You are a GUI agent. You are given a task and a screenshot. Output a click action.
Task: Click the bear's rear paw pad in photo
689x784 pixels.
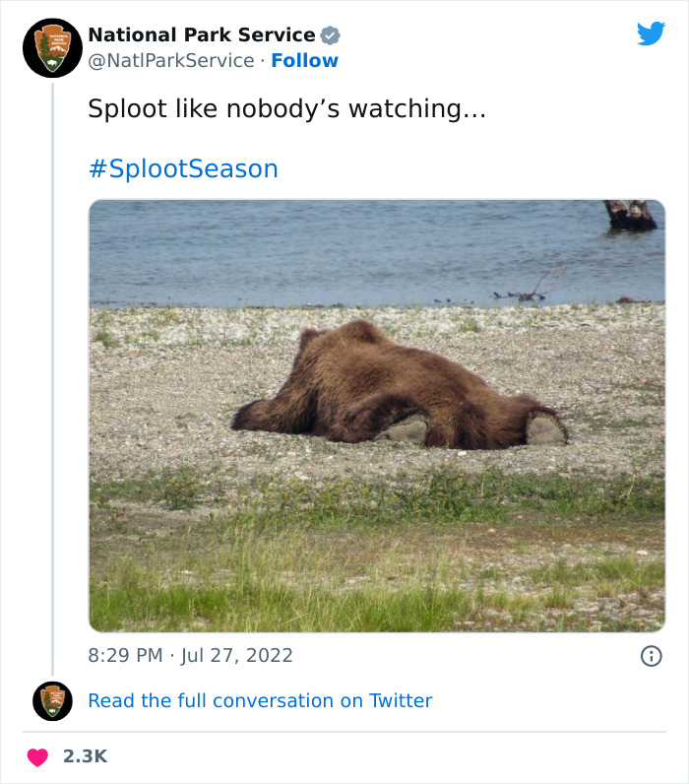point(544,429)
